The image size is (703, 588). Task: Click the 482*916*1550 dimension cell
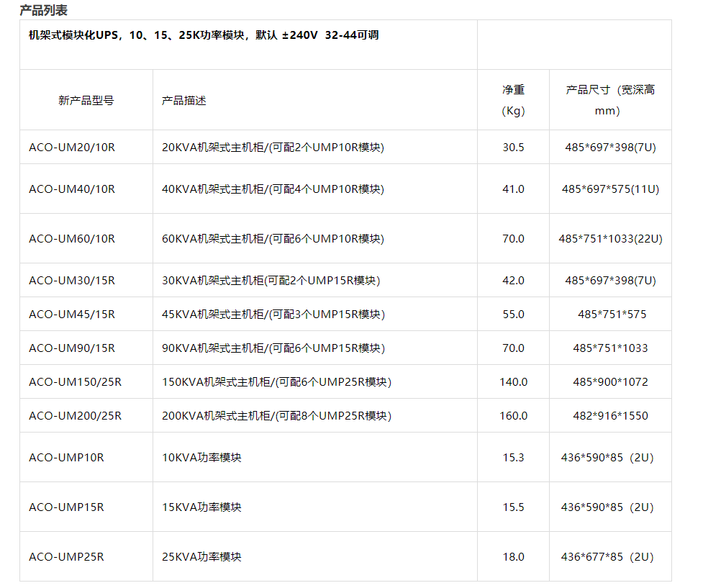click(610, 416)
